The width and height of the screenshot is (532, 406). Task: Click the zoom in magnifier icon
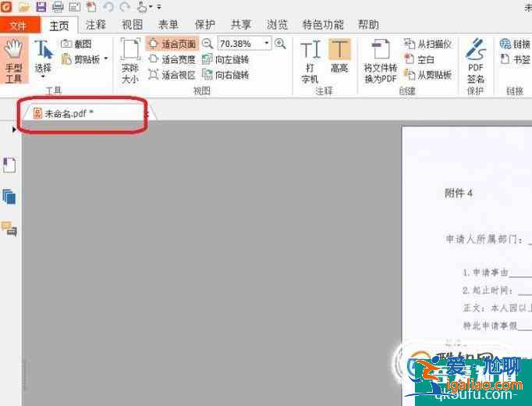click(280, 44)
